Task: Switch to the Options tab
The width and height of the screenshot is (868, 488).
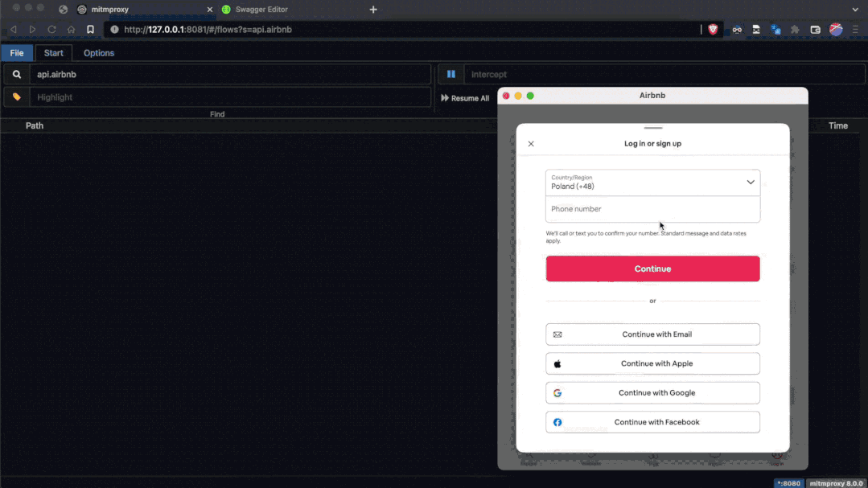Action: click(x=99, y=53)
